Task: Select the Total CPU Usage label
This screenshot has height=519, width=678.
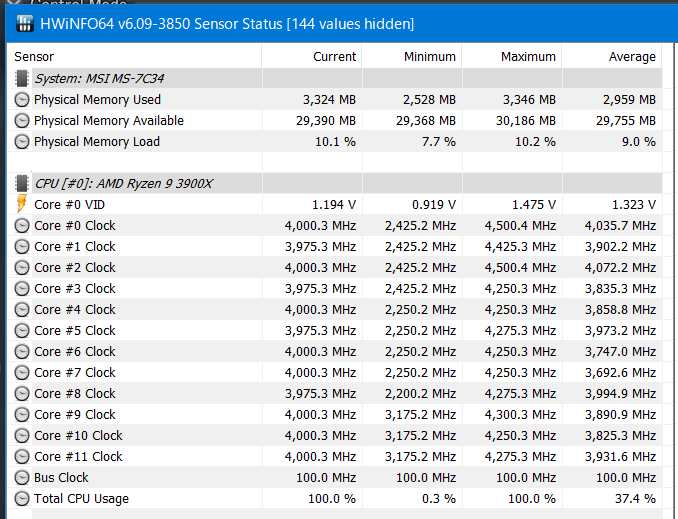Action: point(81,499)
